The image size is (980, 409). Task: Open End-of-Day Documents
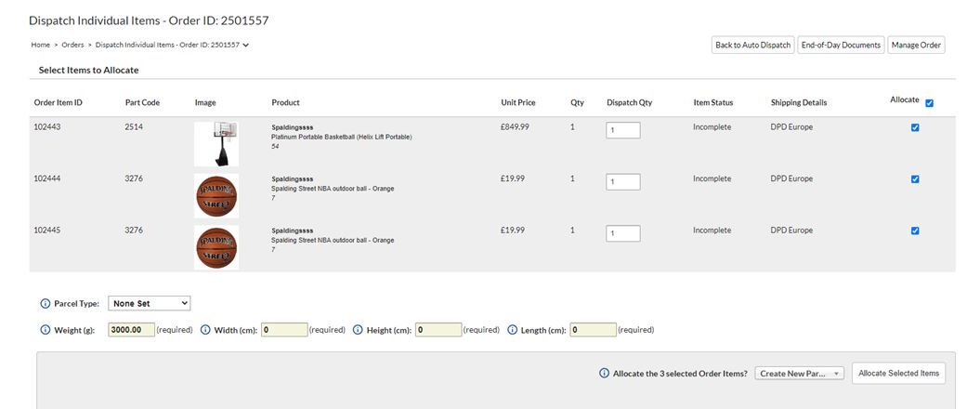pyautogui.click(x=840, y=45)
